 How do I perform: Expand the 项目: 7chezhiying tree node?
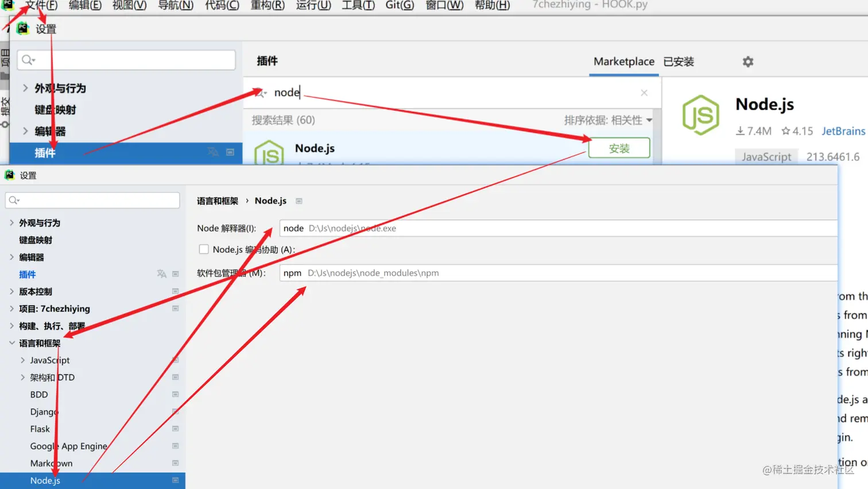[11, 309]
